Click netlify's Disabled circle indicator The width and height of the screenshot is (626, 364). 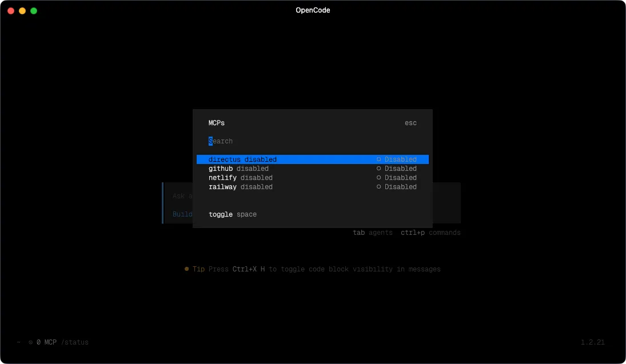pos(378,178)
